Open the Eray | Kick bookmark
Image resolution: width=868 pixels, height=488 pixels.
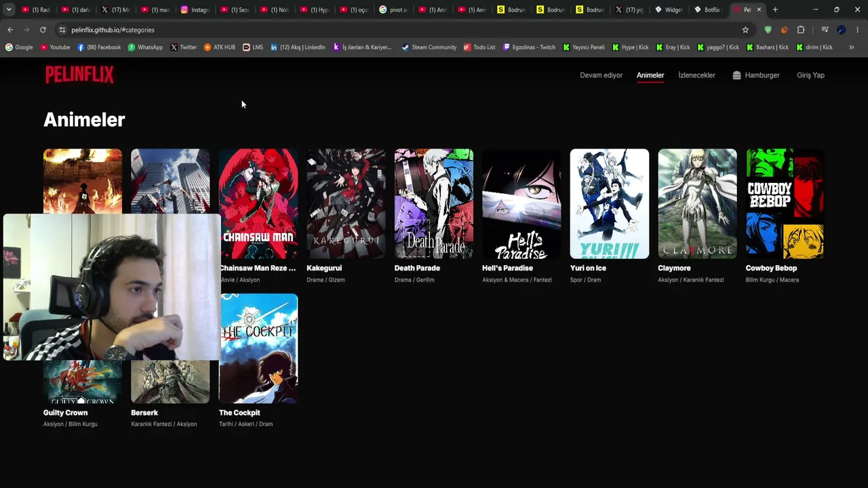(x=673, y=47)
